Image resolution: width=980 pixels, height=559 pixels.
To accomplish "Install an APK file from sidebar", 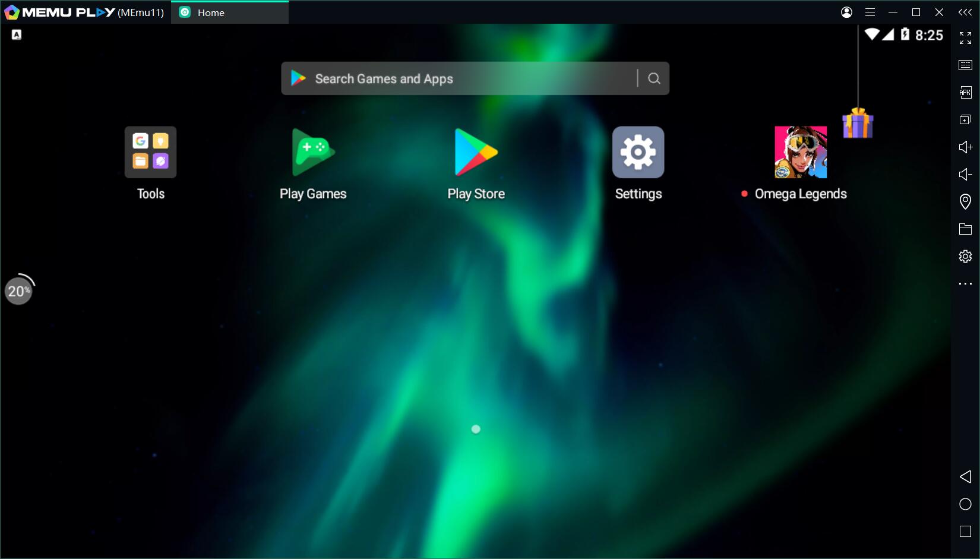I will pos(965,92).
